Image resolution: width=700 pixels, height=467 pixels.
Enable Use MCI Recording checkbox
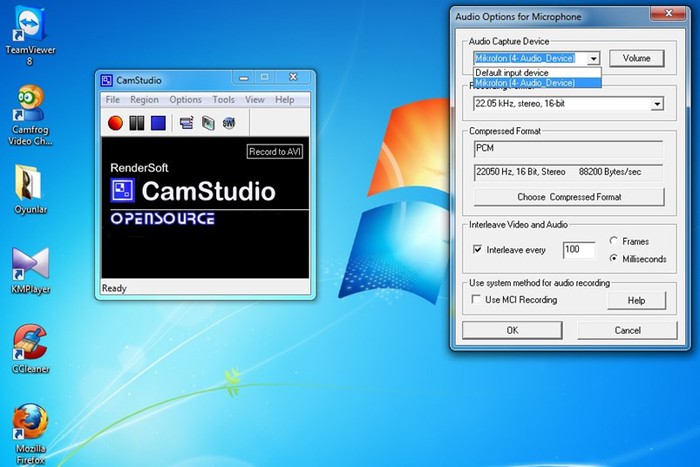coord(476,299)
